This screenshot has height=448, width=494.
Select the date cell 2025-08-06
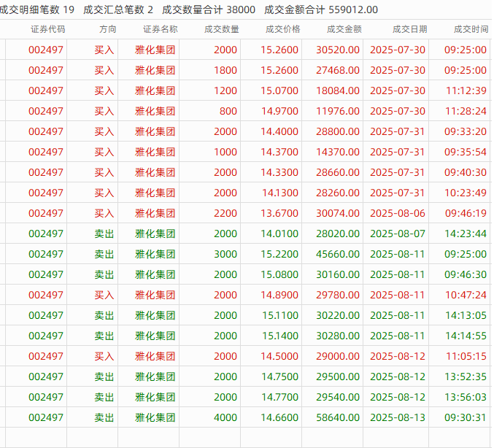click(398, 213)
